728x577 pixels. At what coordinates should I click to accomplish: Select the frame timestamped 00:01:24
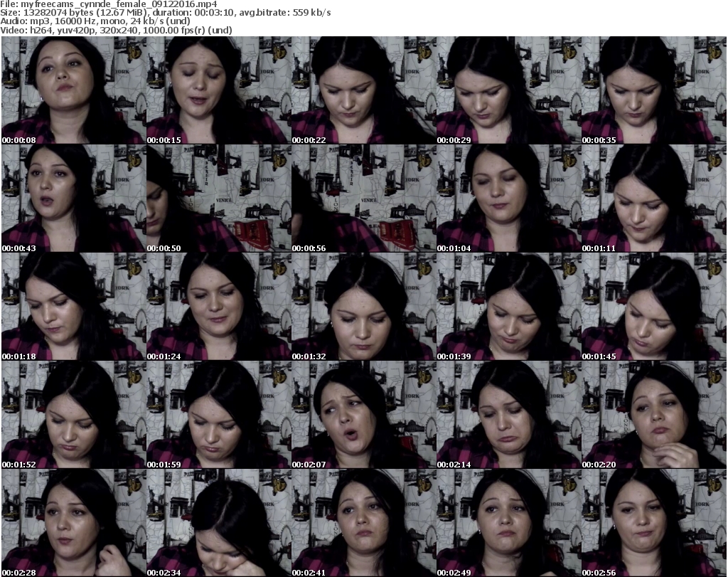219,307
